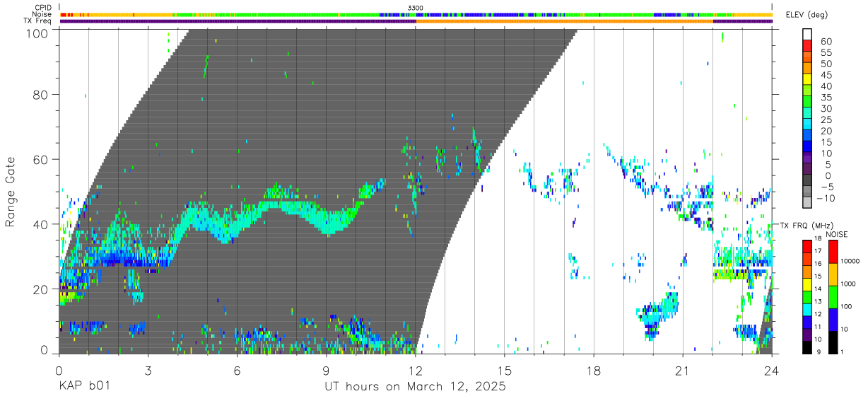Select the light gray bottom segment of ELEV bar
The image size is (868, 401).
tap(807, 203)
